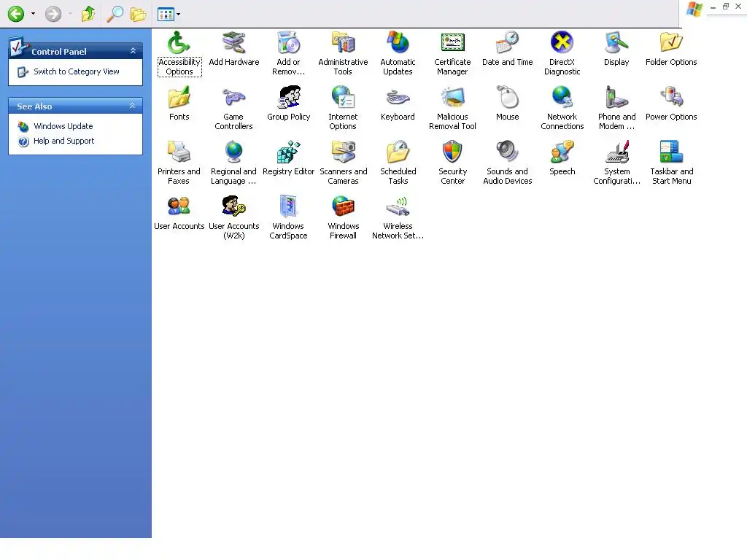This screenshot has height=560, width=747.
Task: Open Taskbar and Start Menu
Action: pyautogui.click(x=671, y=163)
